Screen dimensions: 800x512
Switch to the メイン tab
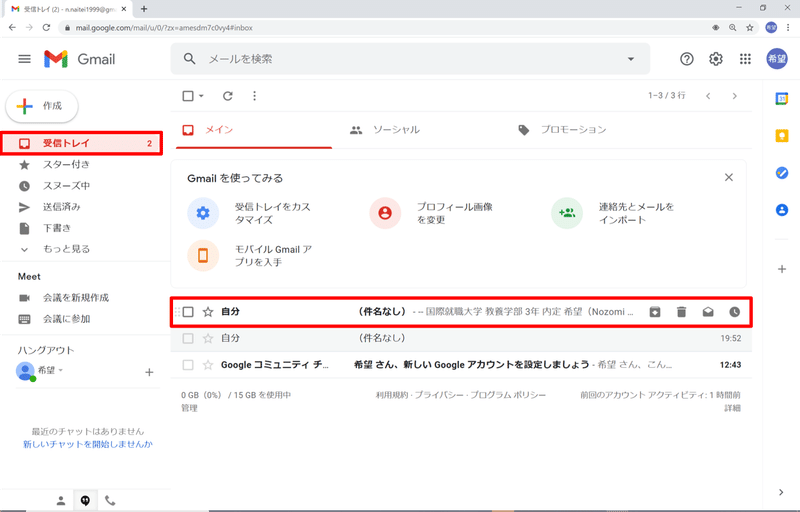pyautogui.click(x=254, y=130)
